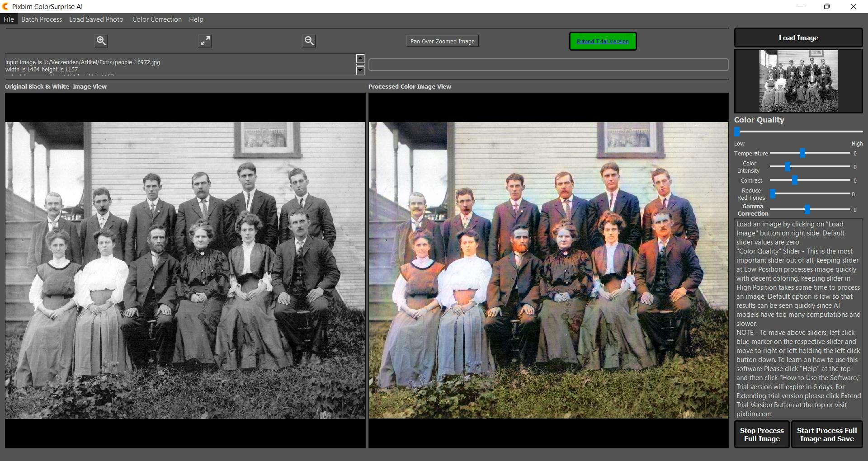Viewport: 868px width, 461px height.
Task: Open the File menu
Action: coord(9,19)
